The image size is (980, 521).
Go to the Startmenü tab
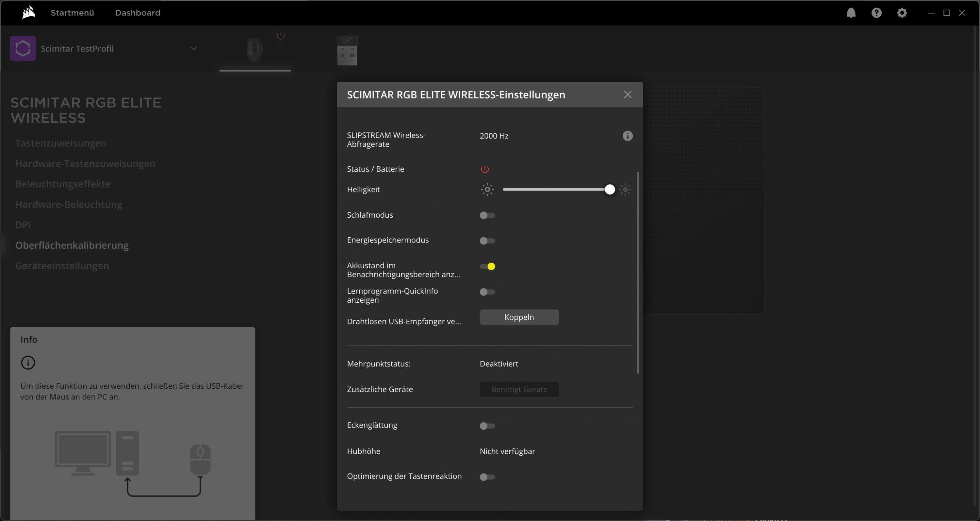click(x=72, y=12)
